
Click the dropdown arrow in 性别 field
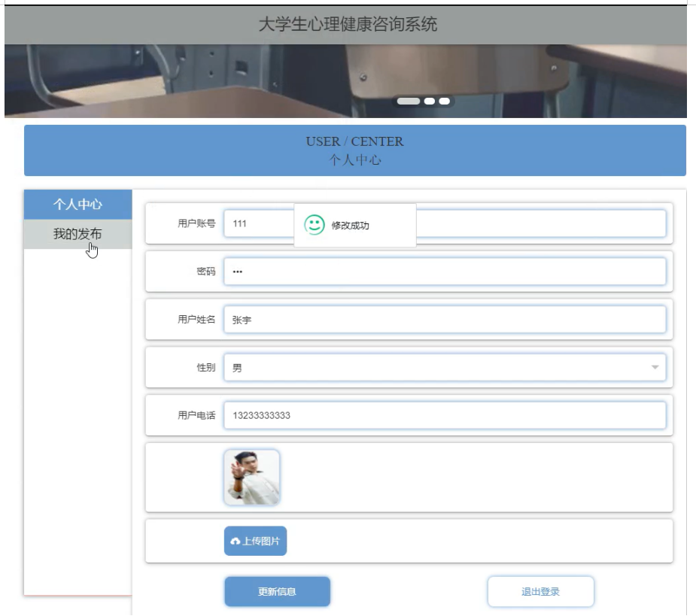click(x=655, y=368)
